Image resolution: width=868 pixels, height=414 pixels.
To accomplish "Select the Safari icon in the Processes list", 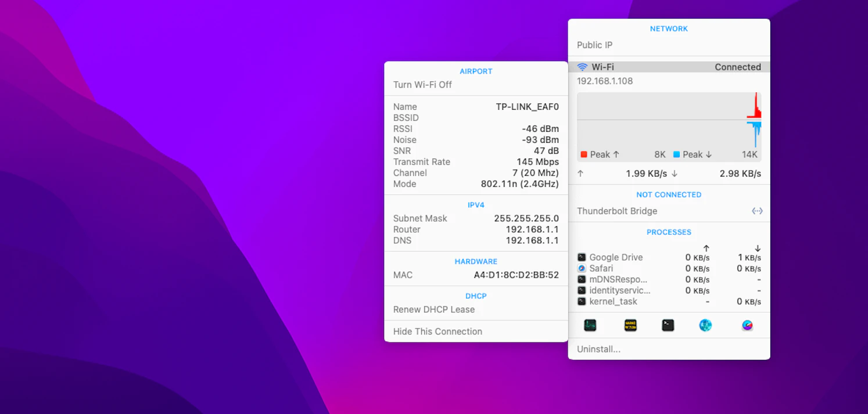I will pyautogui.click(x=582, y=268).
